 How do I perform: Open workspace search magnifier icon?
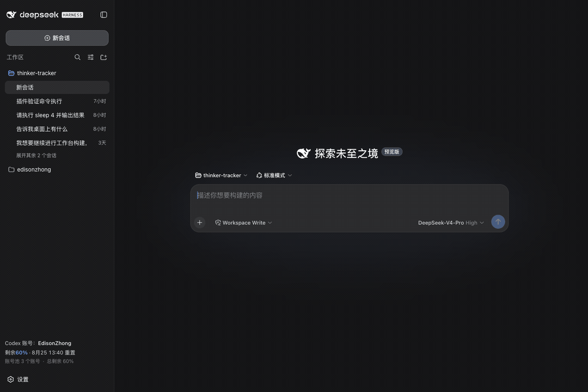coord(77,57)
